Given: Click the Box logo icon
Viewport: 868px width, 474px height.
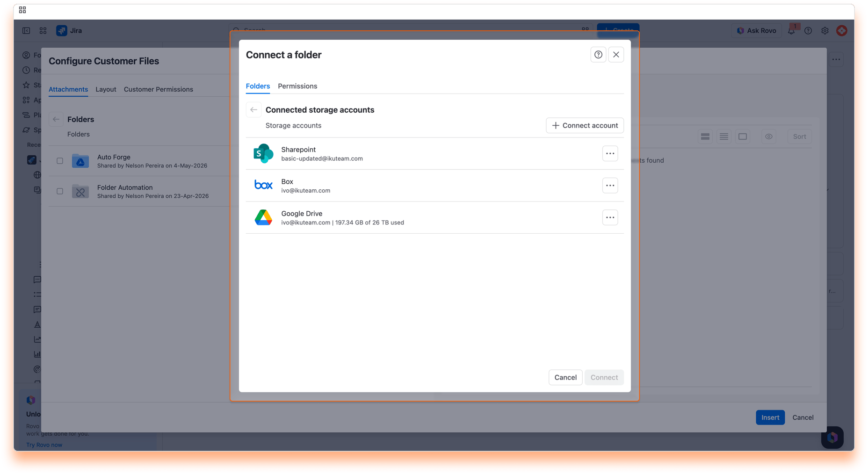Looking at the screenshot, I should coord(263,185).
